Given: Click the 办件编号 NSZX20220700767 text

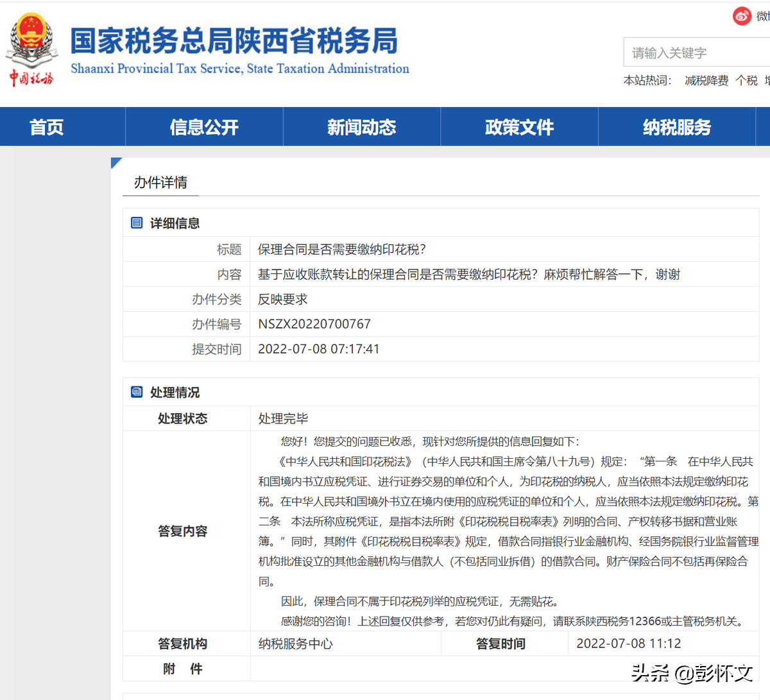Looking at the screenshot, I should (x=314, y=324).
